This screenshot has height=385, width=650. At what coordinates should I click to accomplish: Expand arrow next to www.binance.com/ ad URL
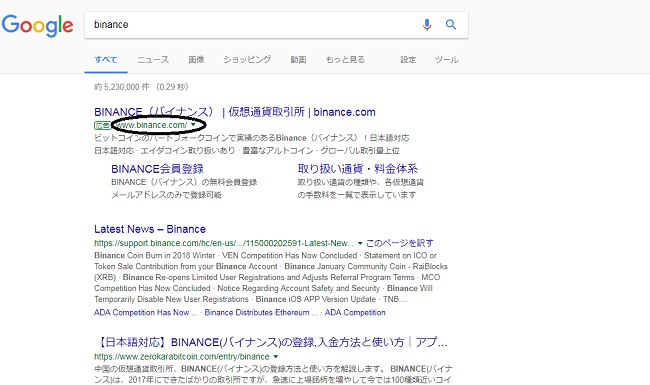point(193,125)
